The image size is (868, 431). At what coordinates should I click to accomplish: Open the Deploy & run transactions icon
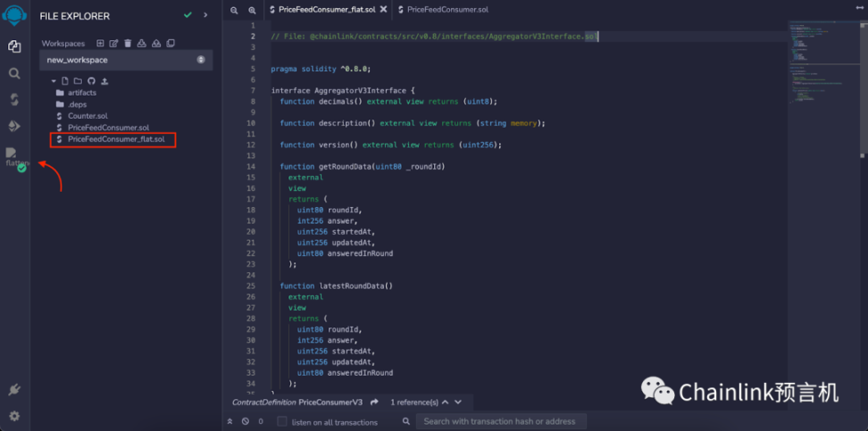[x=14, y=126]
